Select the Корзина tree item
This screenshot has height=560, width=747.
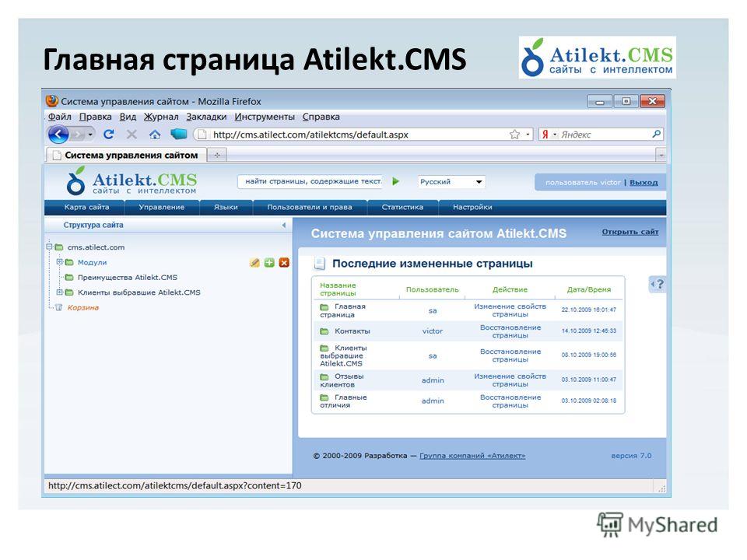click(x=83, y=308)
